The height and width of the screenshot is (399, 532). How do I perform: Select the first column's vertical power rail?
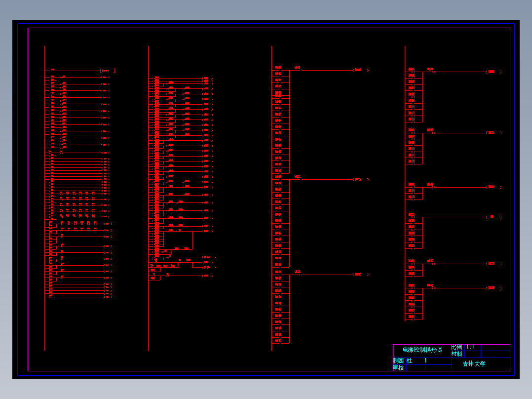[45, 198]
